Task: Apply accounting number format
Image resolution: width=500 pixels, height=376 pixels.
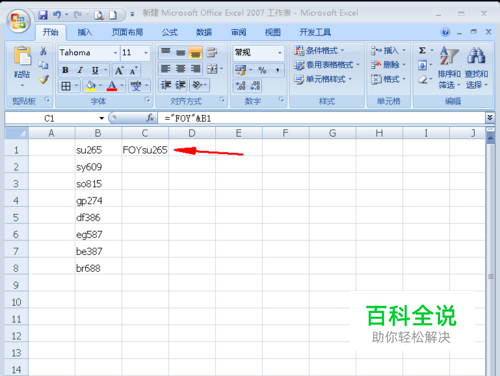Action: pos(240,70)
